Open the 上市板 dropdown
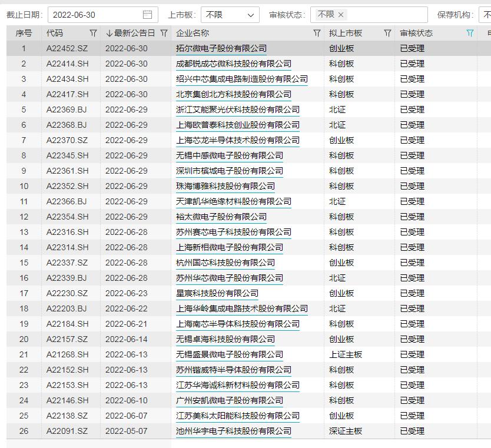Viewport: 491px width, 448px height. coord(230,15)
